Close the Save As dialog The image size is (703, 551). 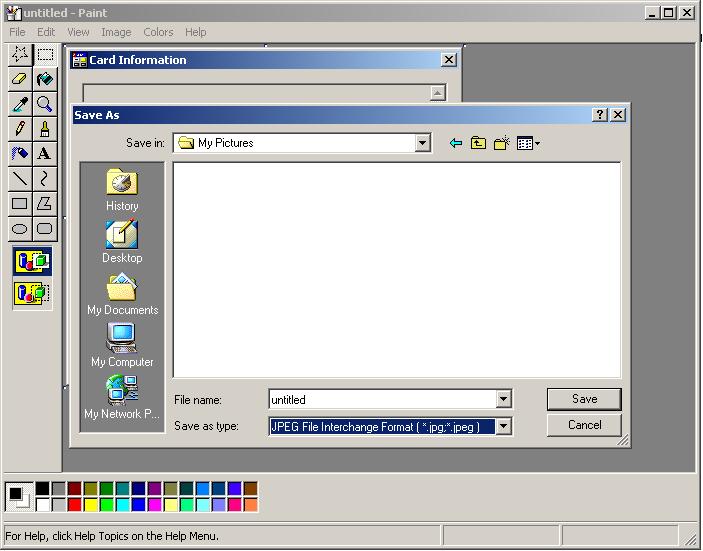(618, 115)
